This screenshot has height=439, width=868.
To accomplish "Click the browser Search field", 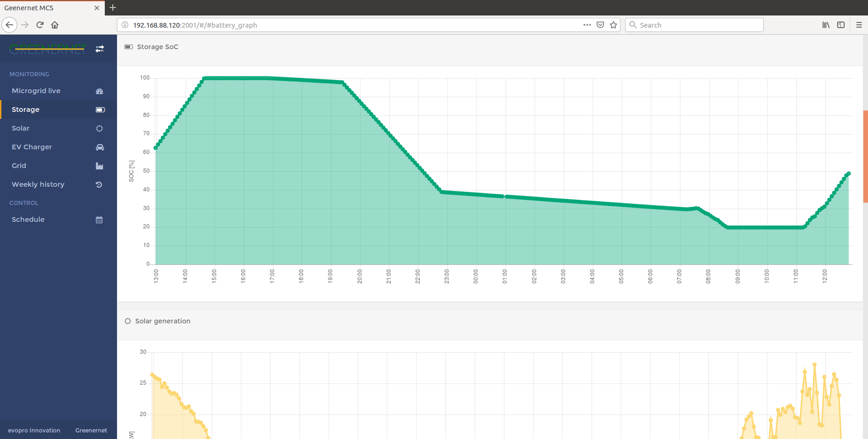I will tap(694, 25).
